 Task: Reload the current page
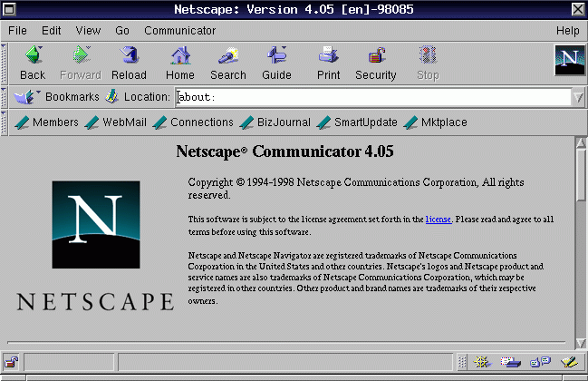tap(129, 63)
